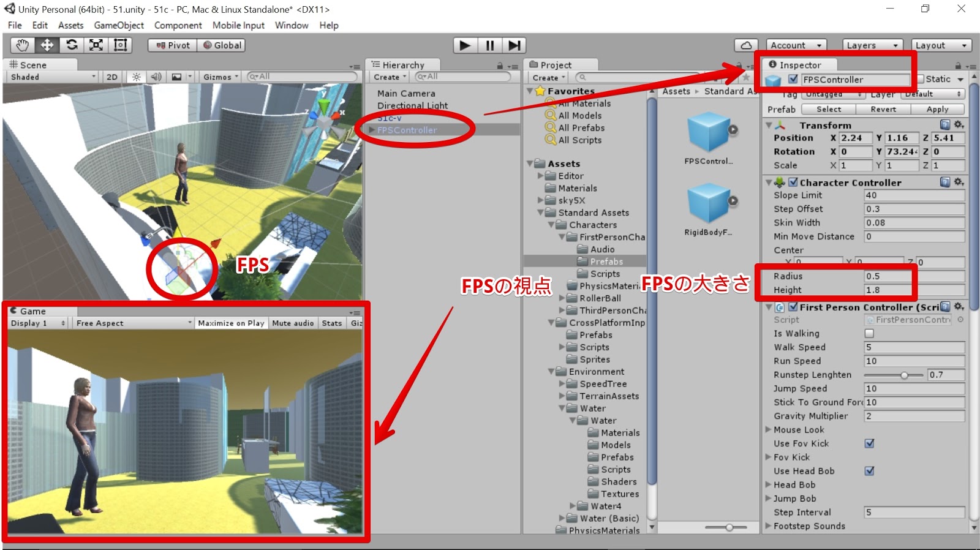This screenshot has width=980, height=550.
Task: Open the Mobile Input menu
Action: tap(238, 25)
